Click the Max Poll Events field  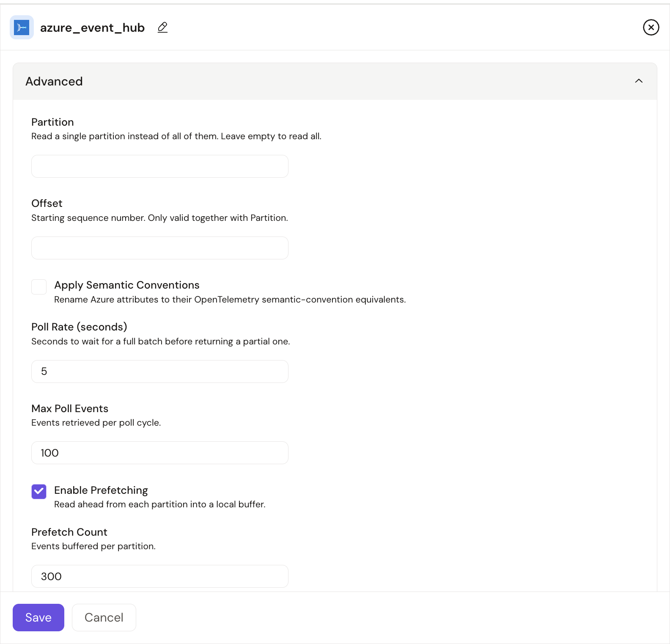pos(160,453)
